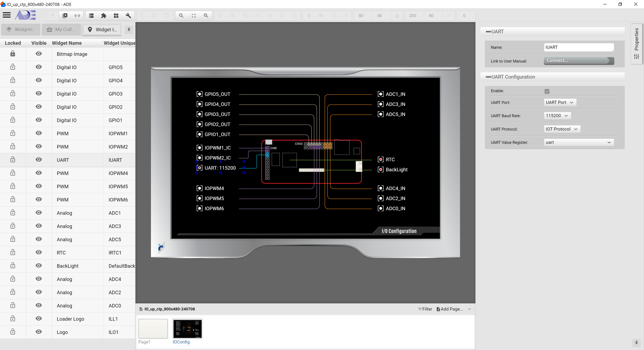Toggle visibility of the UART widget

[x=39, y=160]
